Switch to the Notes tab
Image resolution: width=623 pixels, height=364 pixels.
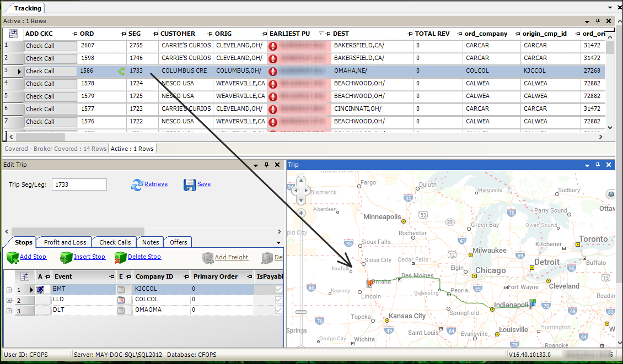[150, 242]
